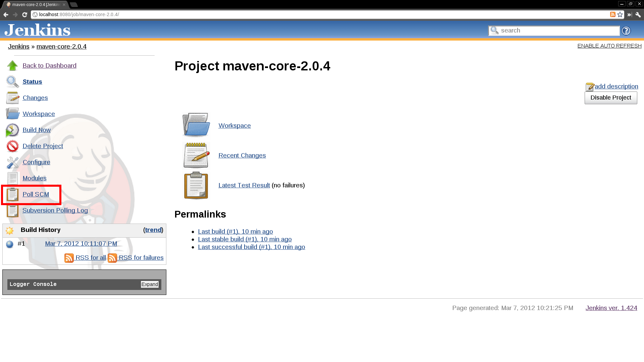The width and height of the screenshot is (644, 362).
Task: Open the Last stable build permalink
Action: tap(245, 239)
